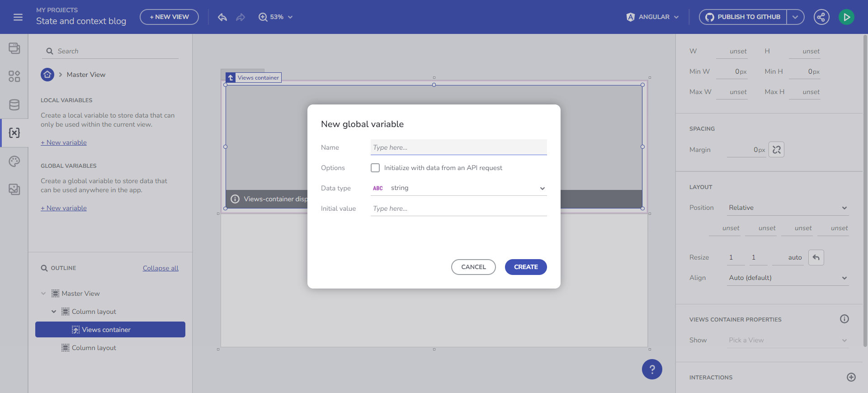Click the undo arrow icon
The height and width of the screenshot is (393, 868).
click(222, 17)
